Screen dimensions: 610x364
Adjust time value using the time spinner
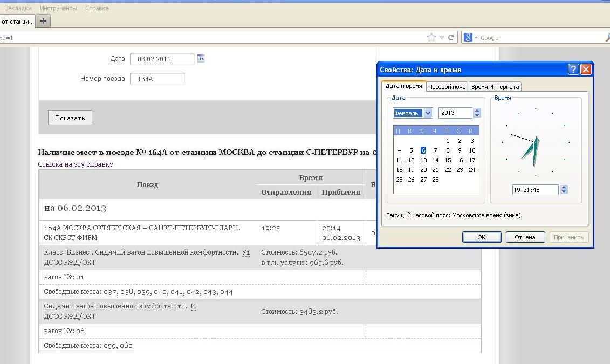564,190
